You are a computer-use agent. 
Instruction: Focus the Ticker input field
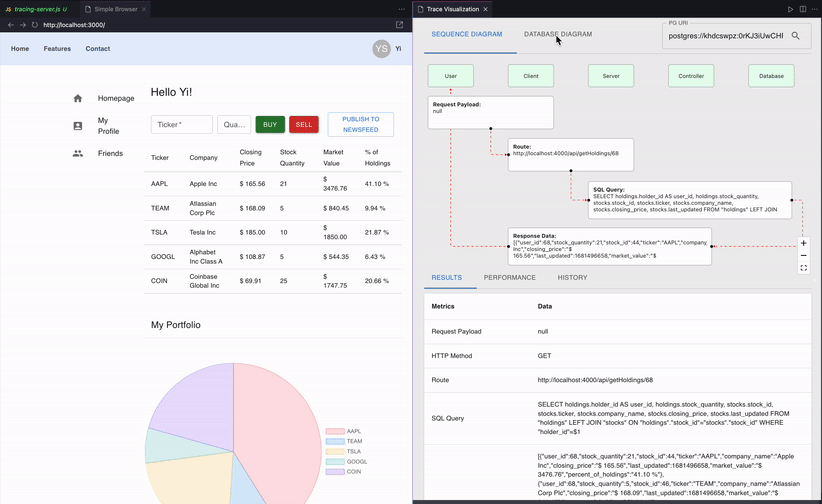181,124
